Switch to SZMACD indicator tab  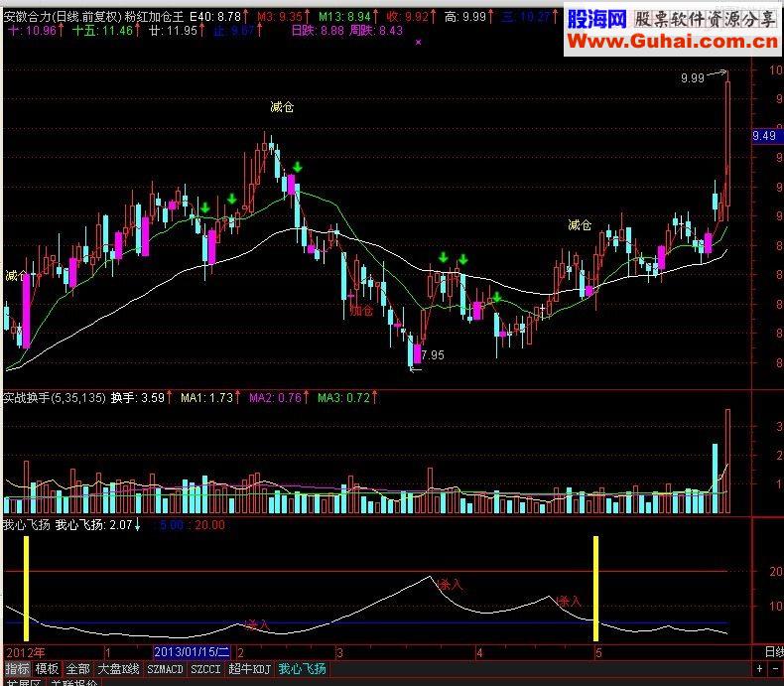[165, 669]
